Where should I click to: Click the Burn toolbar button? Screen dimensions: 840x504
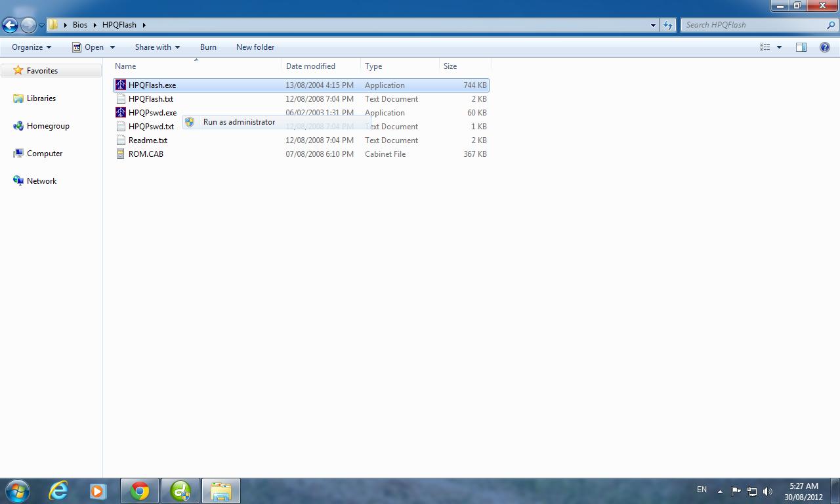point(208,47)
